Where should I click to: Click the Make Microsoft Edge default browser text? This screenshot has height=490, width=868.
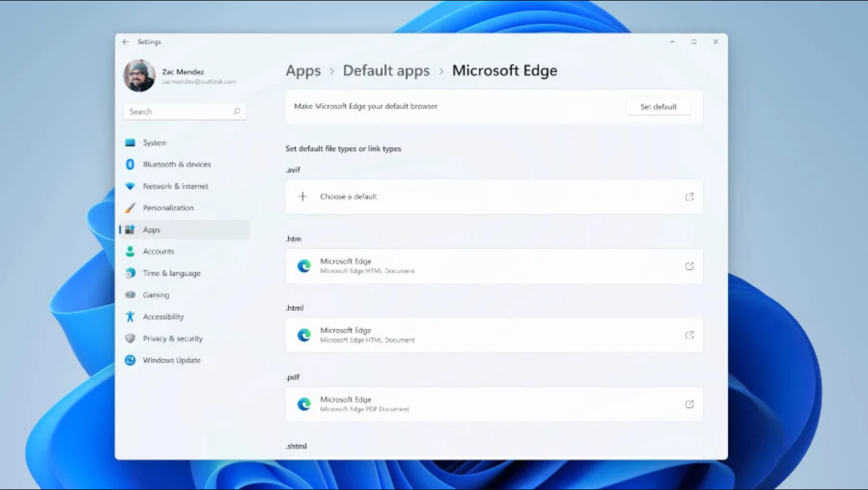pyautogui.click(x=365, y=106)
